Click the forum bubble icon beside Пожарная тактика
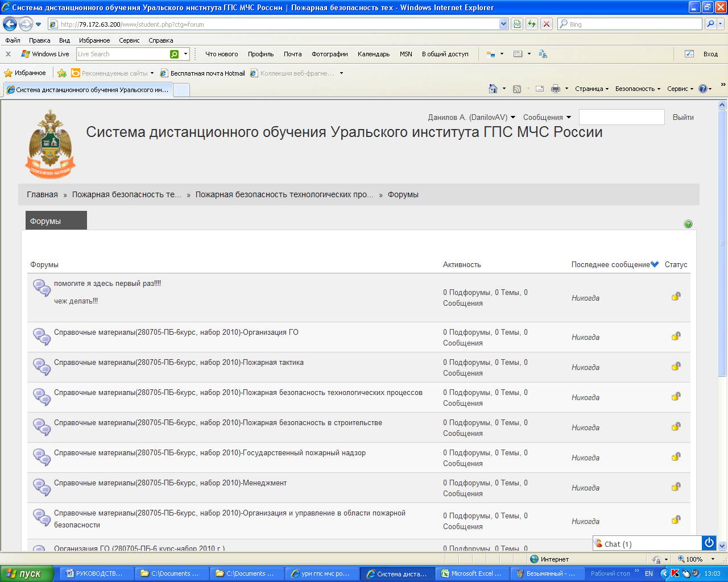Screen dimensions: 728x582 click(x=42, y=367)
